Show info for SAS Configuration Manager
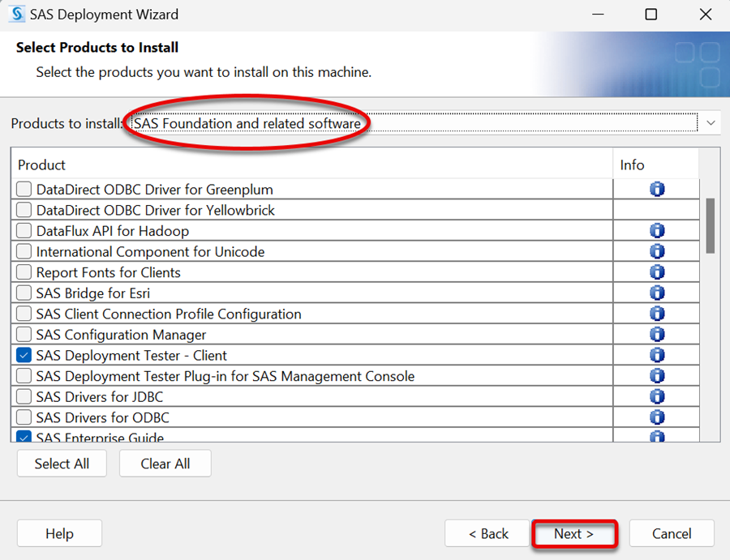The image size is (730, 560). pyautogui.click(x=657, y=335)
